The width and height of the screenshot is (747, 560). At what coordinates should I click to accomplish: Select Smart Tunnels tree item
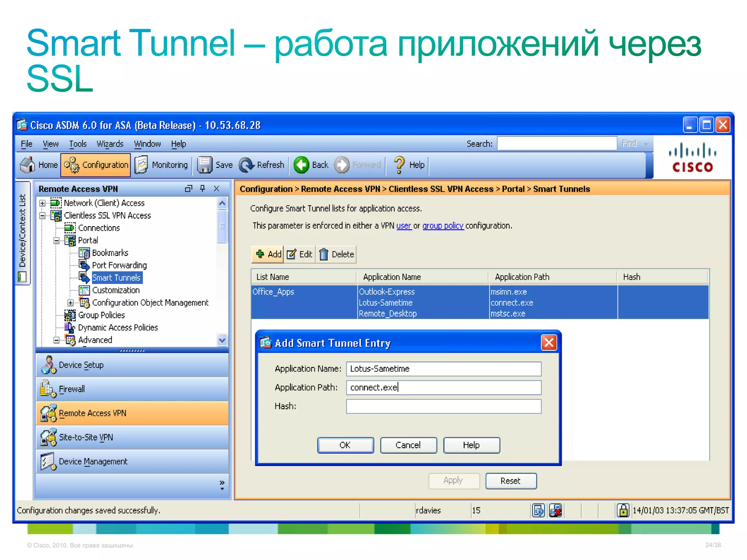click(x=116, y=278)
